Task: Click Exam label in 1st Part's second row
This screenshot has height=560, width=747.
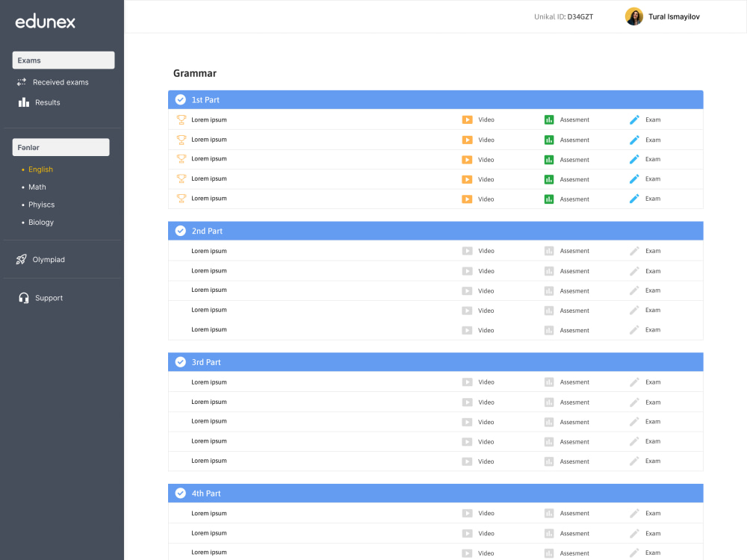Action: pyautogui.click(x=653, y=140)
